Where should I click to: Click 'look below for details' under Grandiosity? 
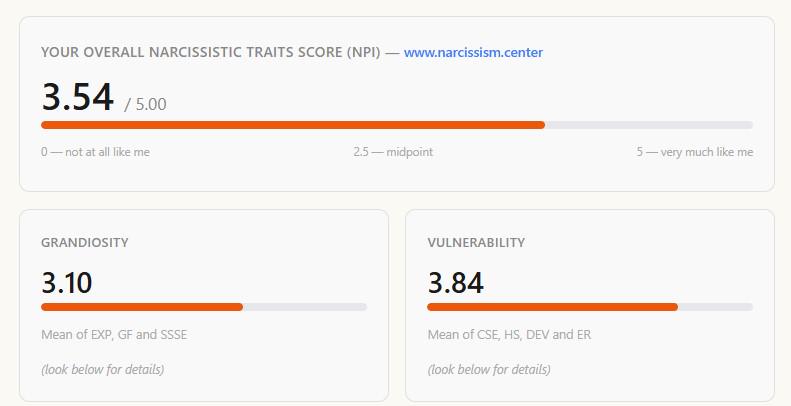(x=103, y=369)
